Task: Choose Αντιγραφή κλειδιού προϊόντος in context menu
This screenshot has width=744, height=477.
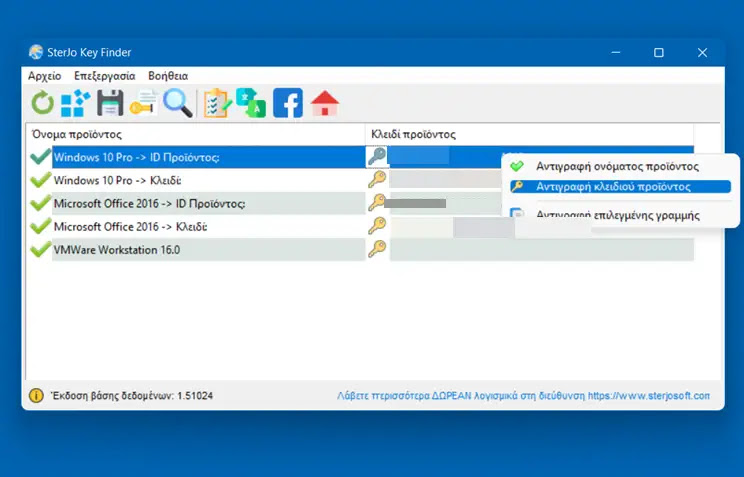Action: (x=620, y=187)
